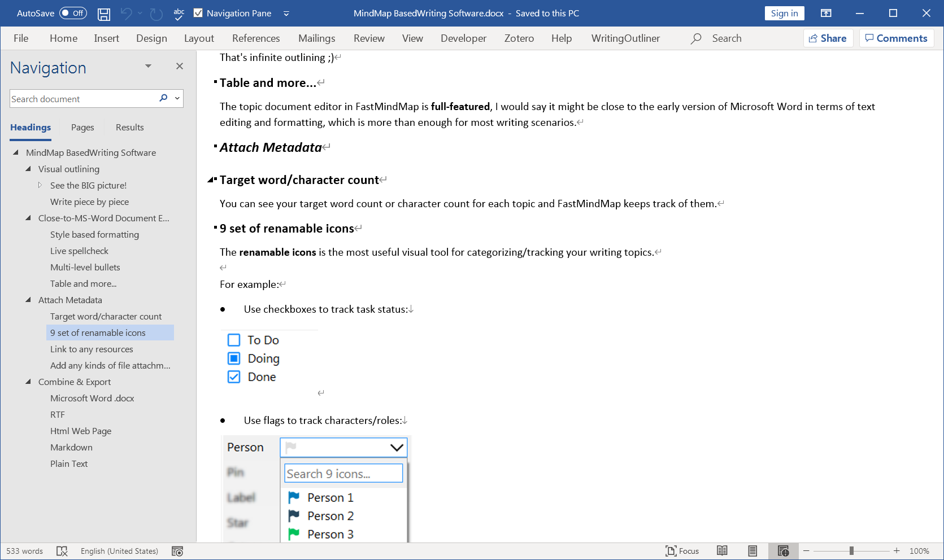Zoom out with minus button
The width and height of the screenshot is (944, 560).
[x=806, y=551]
